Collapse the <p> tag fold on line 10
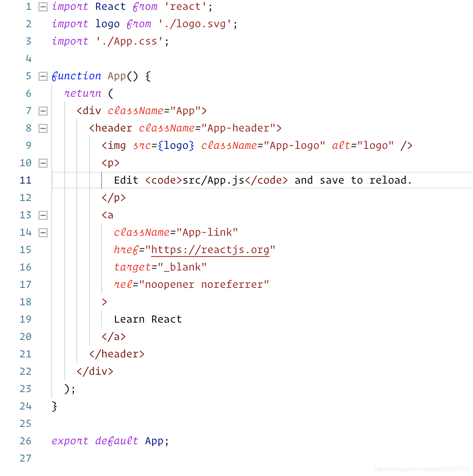 pos(43,163)
